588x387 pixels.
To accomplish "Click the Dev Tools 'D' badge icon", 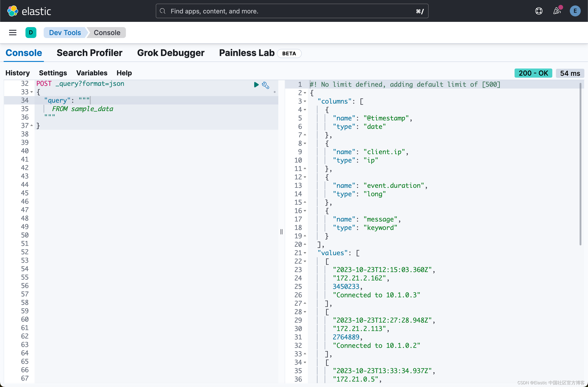I will (31, 32).
